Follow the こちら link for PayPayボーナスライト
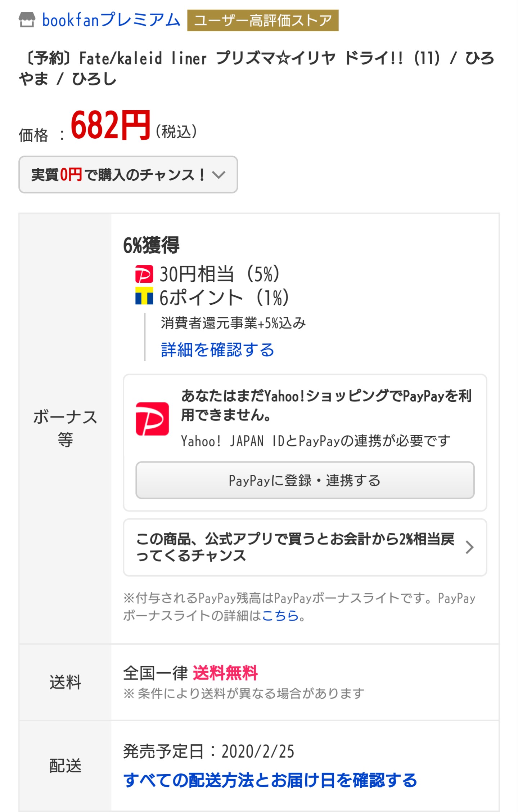 (280, 616)
